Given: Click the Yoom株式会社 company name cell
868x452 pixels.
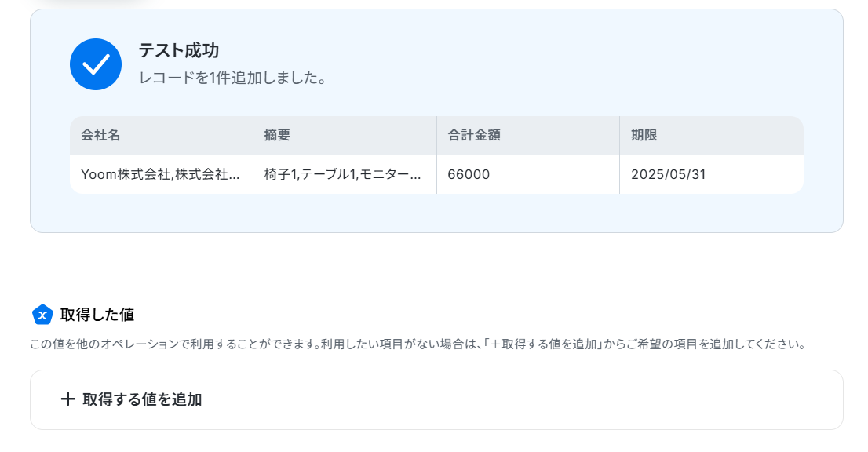Looking at the screenshot, I should coord(161,174).
